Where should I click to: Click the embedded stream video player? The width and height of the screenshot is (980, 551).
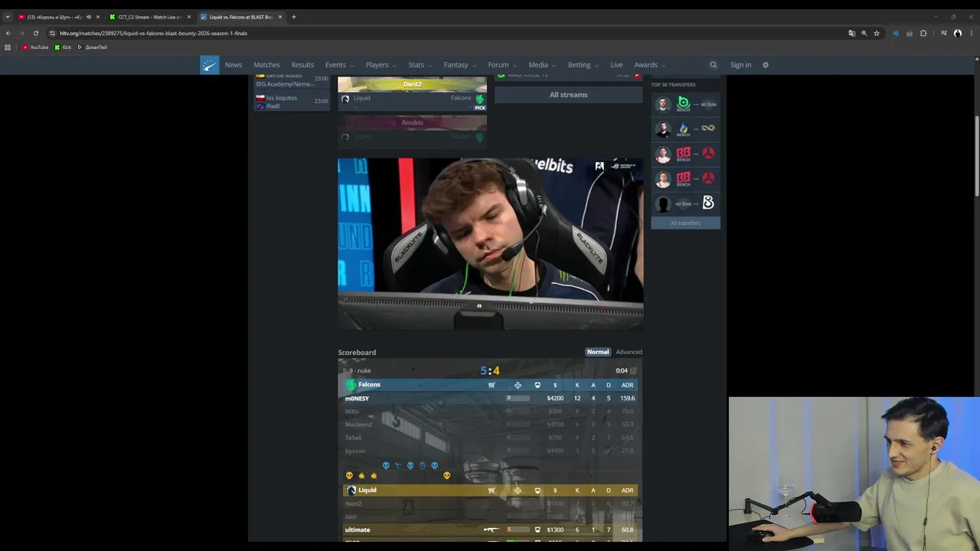tap(490, 244)
